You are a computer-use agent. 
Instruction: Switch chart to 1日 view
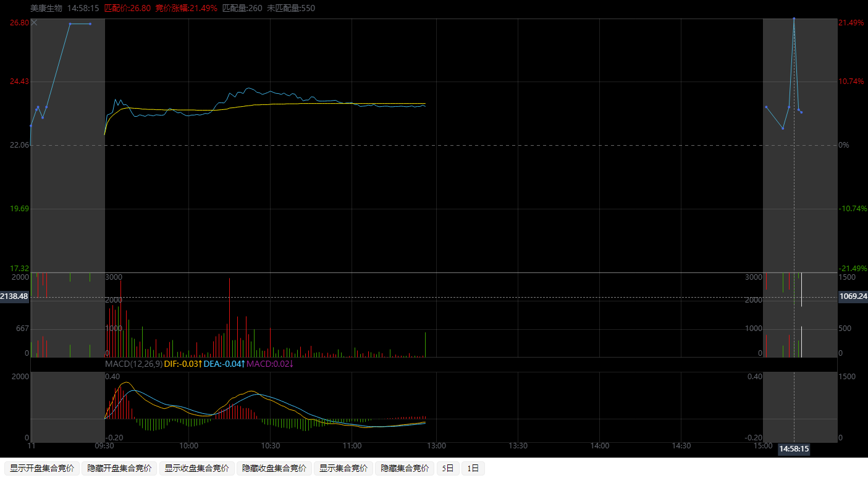click(473, 469)
